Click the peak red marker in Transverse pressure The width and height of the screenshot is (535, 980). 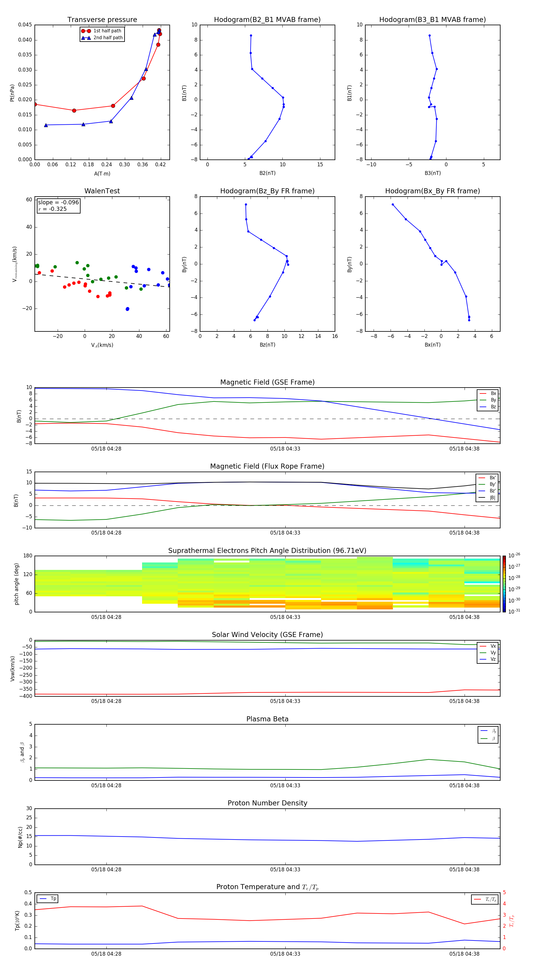tap(159, 30)
